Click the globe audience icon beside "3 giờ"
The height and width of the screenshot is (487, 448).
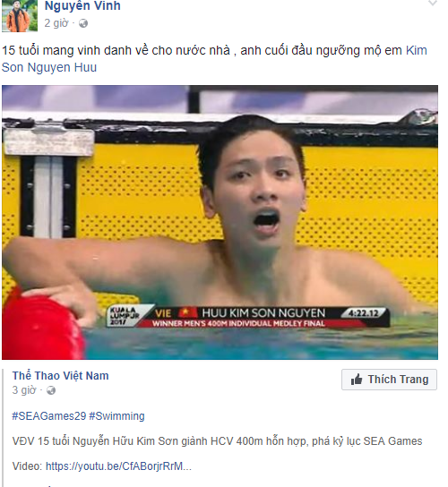point(51,390)
